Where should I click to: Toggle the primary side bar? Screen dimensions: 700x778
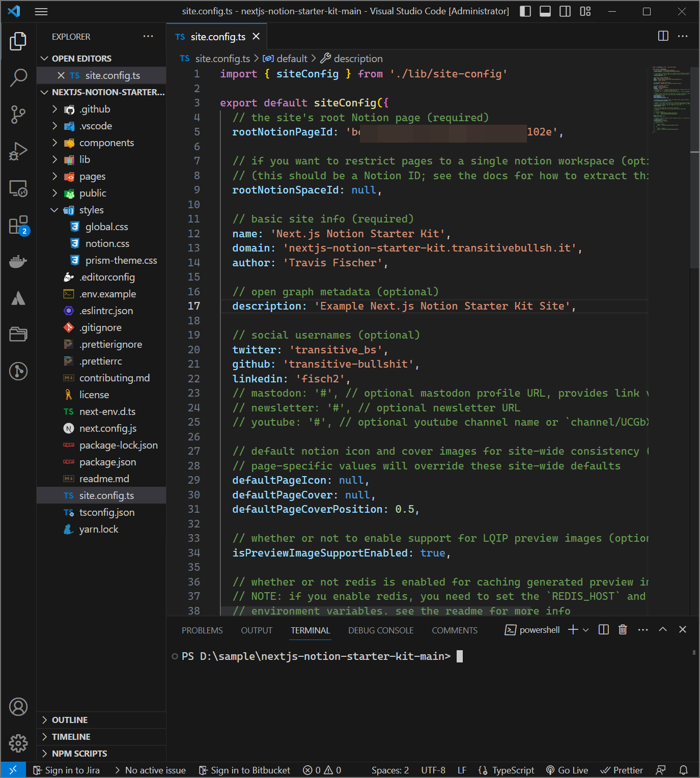click(525, 11)
